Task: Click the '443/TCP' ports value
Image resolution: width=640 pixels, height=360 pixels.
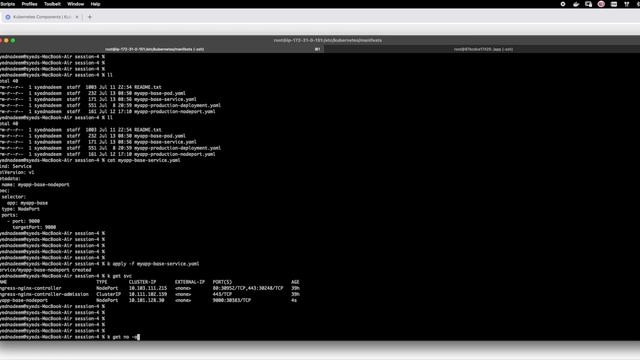Action: click(222, 295)
